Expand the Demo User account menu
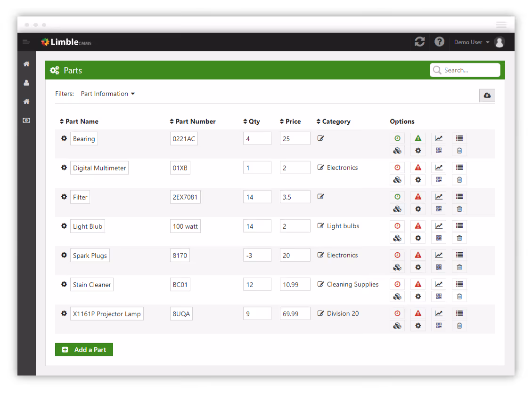532x393 pixels. 471,42
